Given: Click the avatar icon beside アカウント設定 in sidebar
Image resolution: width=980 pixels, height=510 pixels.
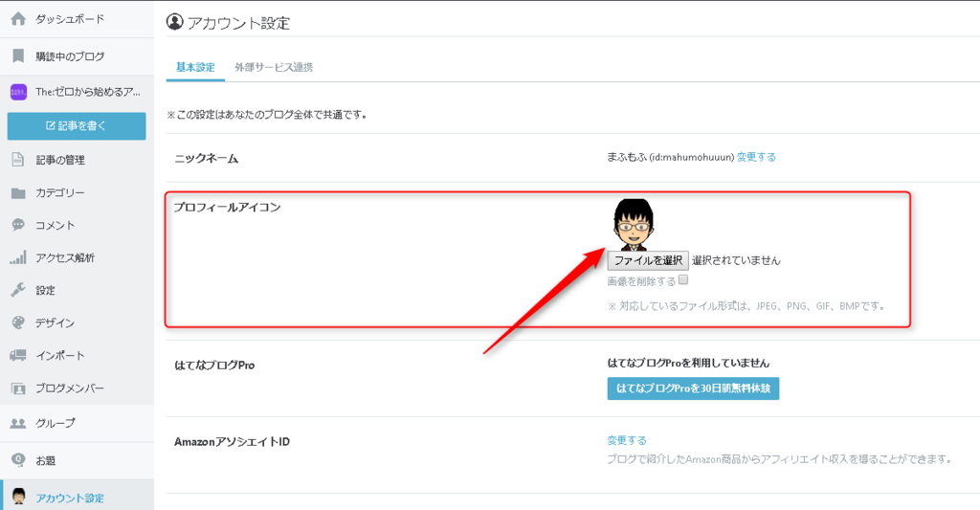Looking at the screenshot, I should click(19, 497).
